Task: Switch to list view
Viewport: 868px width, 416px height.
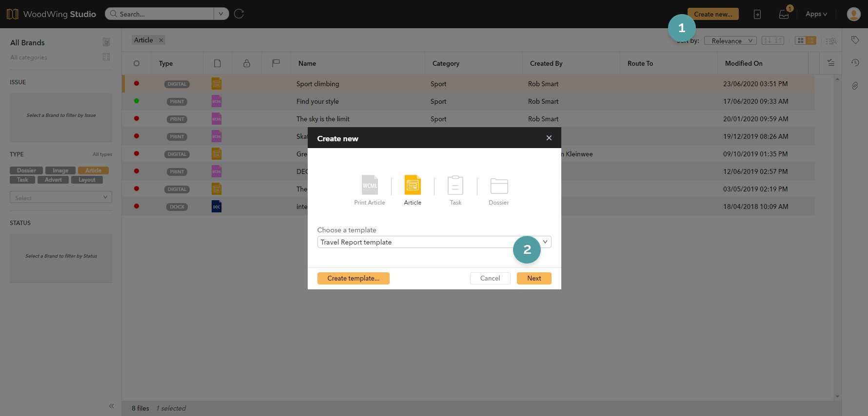Action: click(x=811, y=40)
